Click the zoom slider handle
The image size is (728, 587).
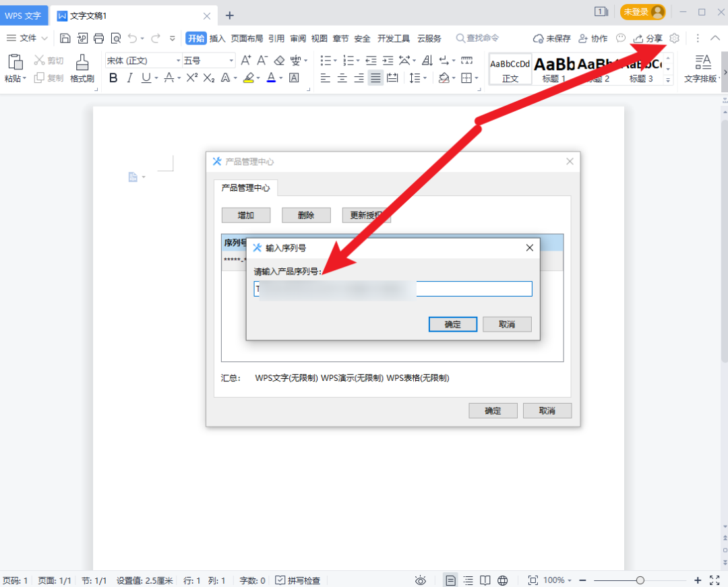(x=640, y=580)
